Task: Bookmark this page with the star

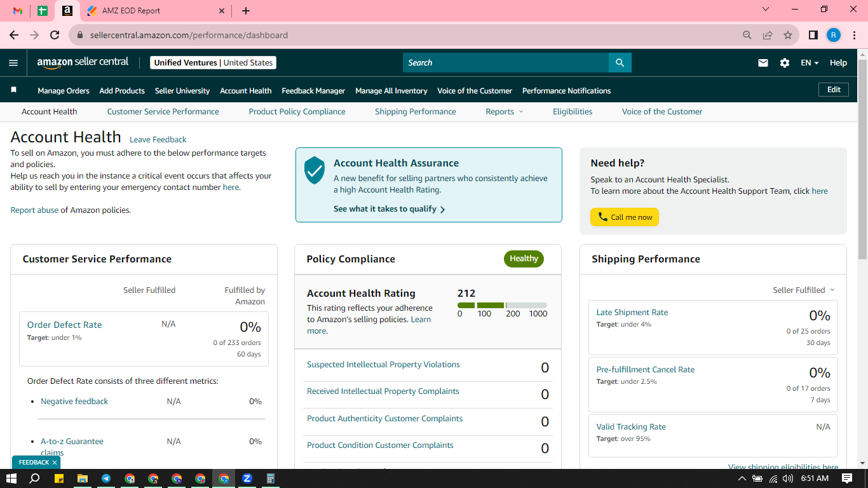Action: 788,35
